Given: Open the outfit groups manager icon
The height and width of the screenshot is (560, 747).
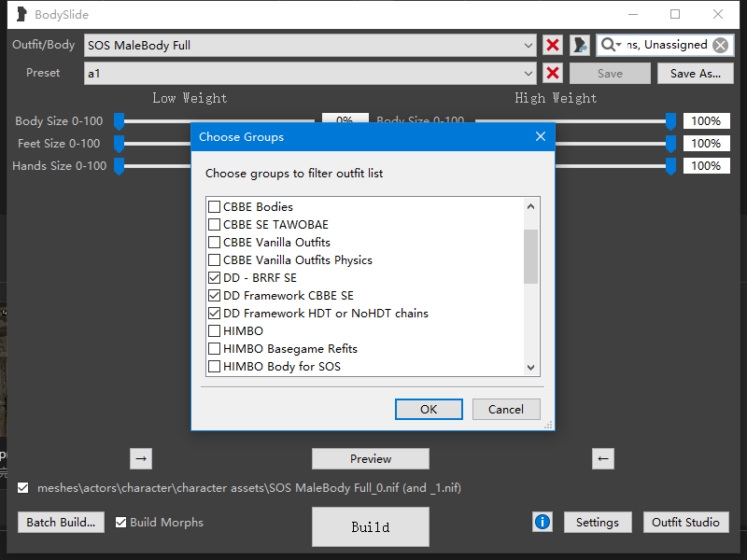Looking at the screenshot, I should [580, 45].
